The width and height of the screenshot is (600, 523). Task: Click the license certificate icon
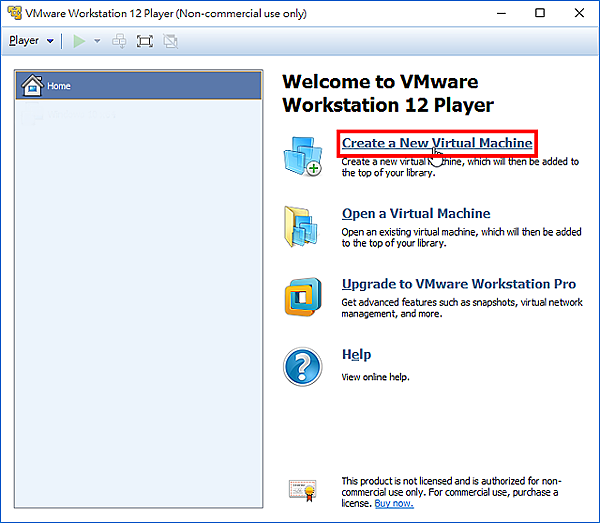tap(303, 490)
